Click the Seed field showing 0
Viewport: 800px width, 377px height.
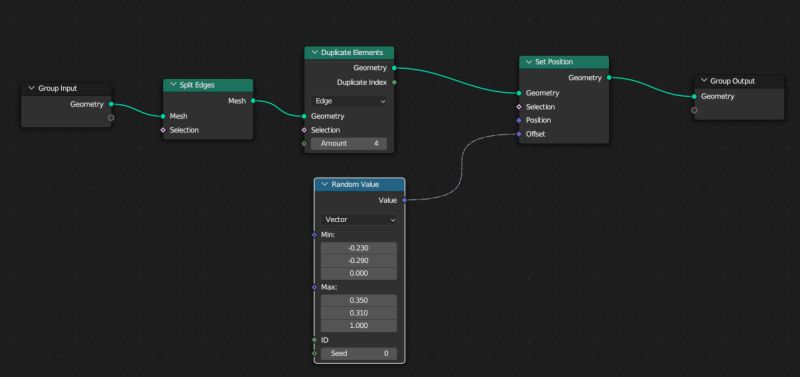pyautogui.click(x=359, y=353)
